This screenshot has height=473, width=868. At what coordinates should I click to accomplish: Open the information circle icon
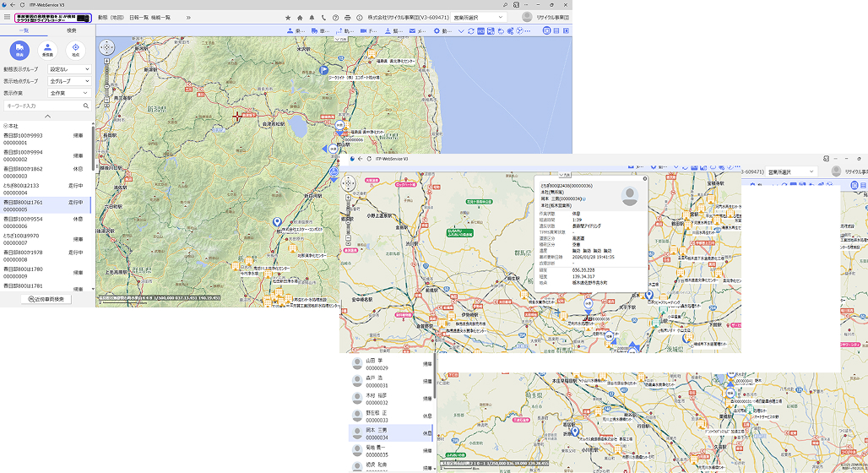359,18
